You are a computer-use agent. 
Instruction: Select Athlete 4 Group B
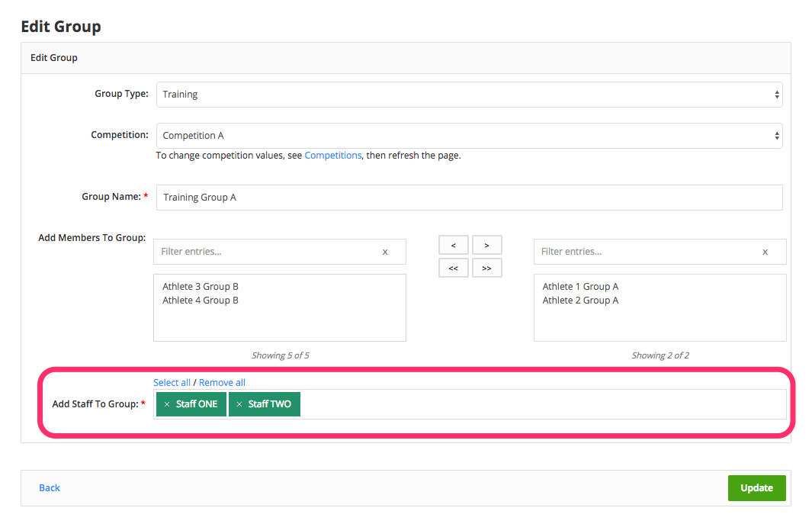(x=201, y=301)
